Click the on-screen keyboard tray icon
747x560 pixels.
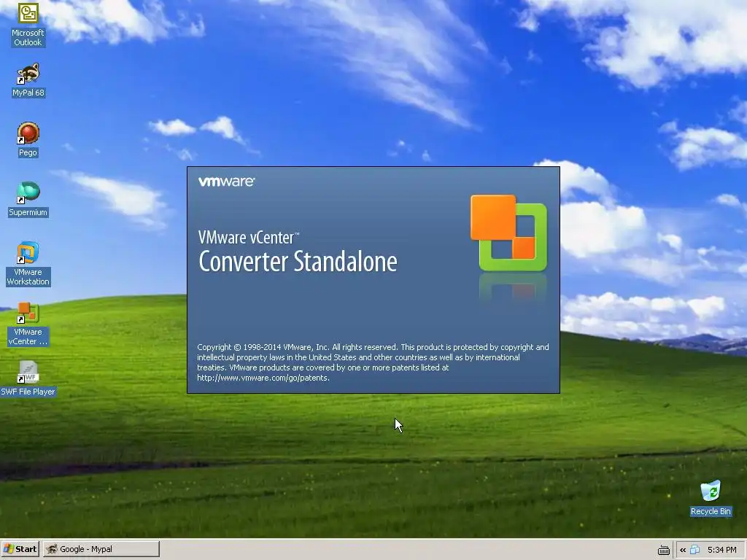tap(664, 550)
